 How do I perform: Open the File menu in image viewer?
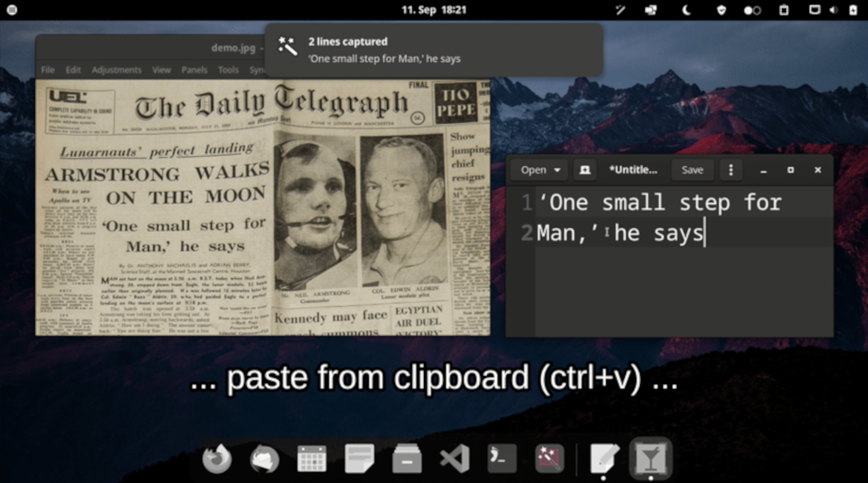48,70
